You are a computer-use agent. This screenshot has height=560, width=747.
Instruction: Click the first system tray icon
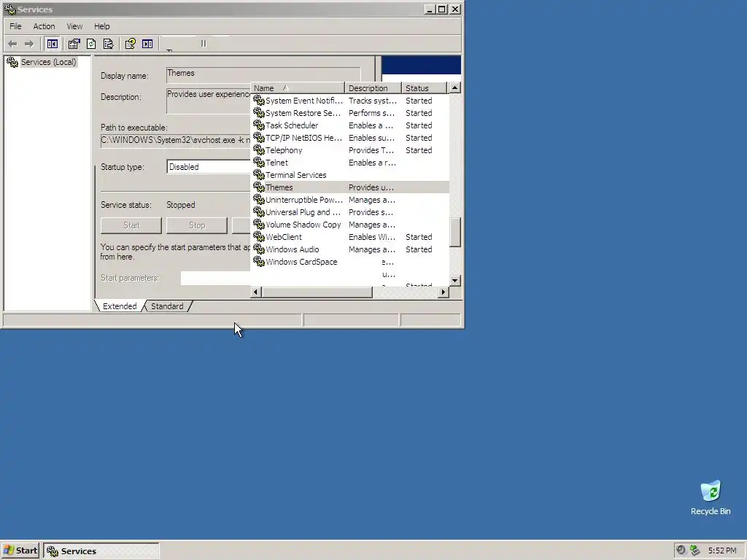pos(681,550)
